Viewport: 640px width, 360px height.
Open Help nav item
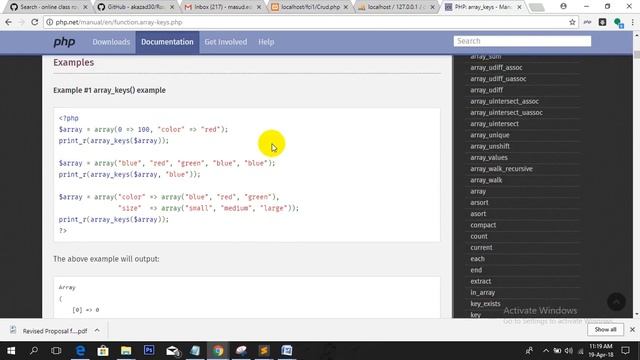266,42
